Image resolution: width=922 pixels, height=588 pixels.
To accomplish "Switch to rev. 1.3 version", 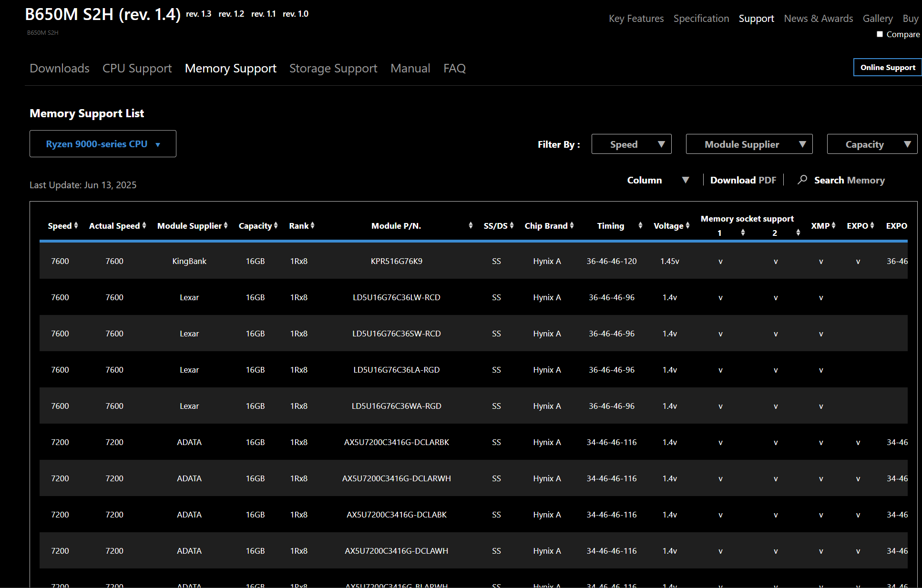I will pyautogui.click(x=199, y=14).
